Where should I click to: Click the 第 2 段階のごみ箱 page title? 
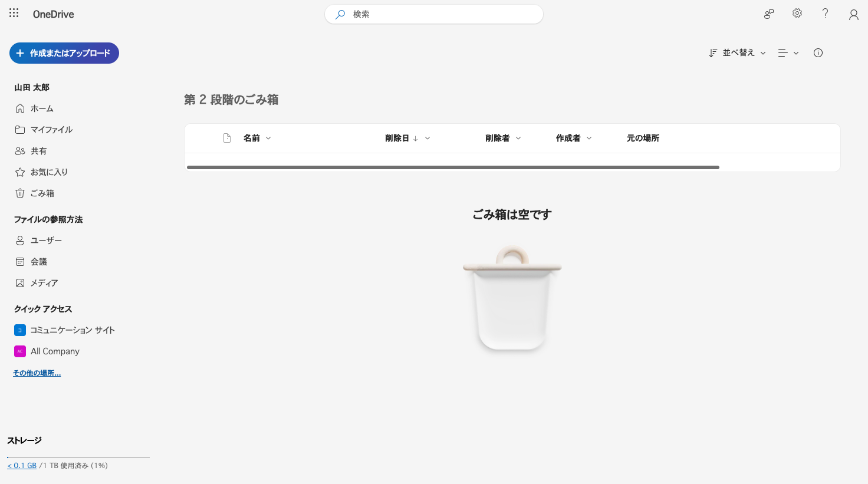[231, 100]
